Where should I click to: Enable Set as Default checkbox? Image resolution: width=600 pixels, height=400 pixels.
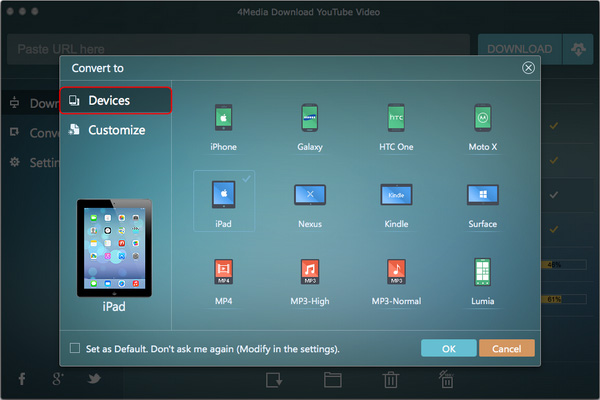pos(75,349)
